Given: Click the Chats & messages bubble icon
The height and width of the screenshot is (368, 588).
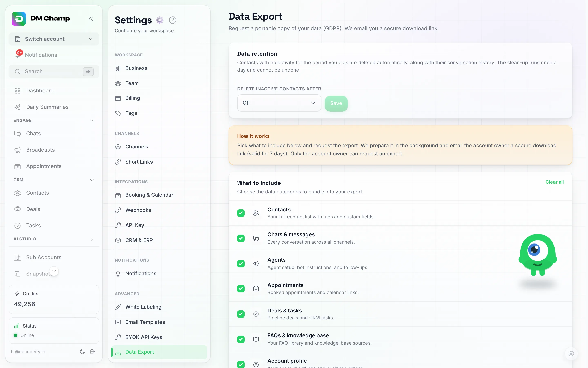Looking at the screenshot, I should tap(256, 238).
